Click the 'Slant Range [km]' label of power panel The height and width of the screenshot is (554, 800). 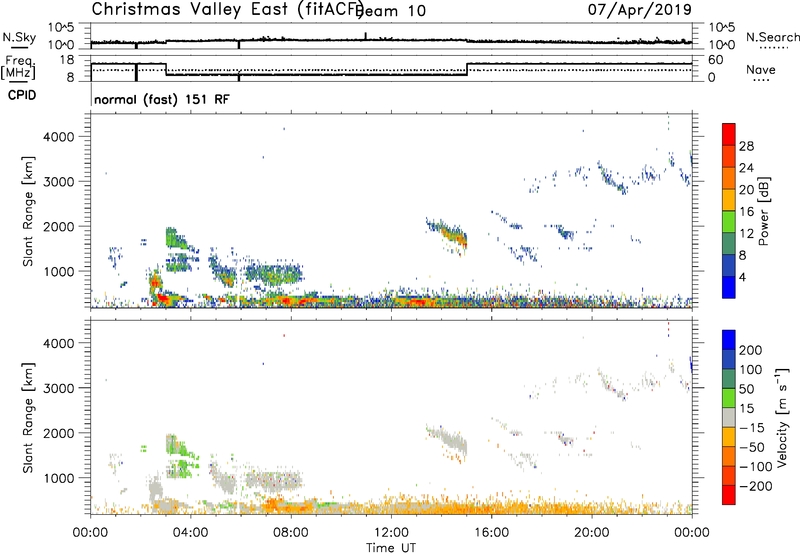point(28,211)
